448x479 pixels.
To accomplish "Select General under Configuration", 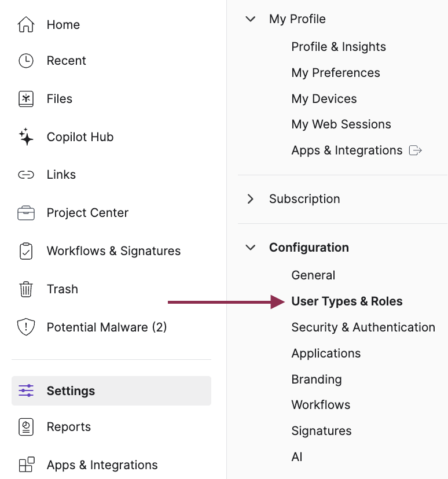I will point(313,275).
